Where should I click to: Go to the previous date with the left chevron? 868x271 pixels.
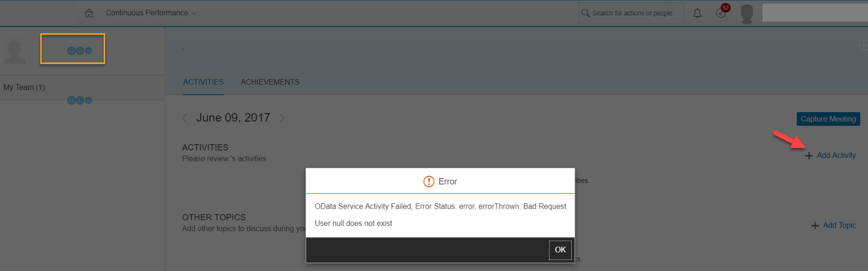(x=185, y=118)
